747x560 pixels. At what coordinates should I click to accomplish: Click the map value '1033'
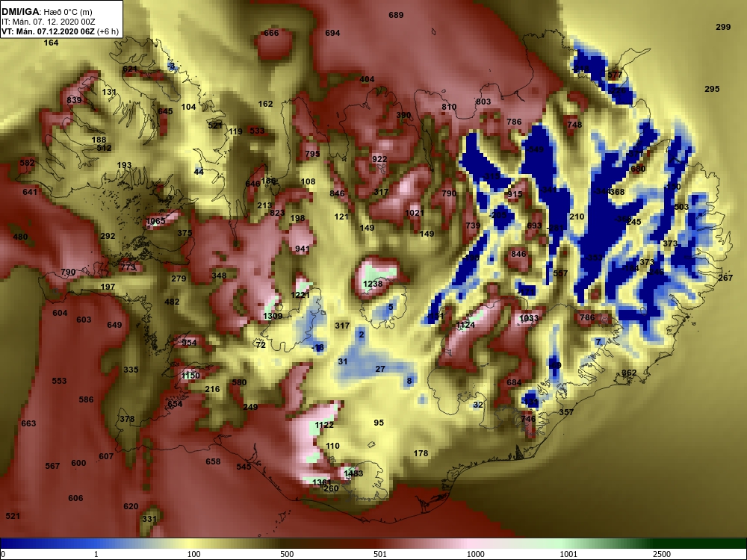tap(529, 319)
